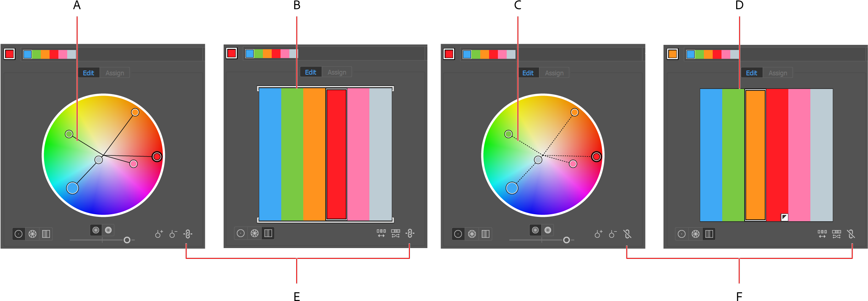Click the remove color tool in the dotted-line wheel panel

point(613,234)
